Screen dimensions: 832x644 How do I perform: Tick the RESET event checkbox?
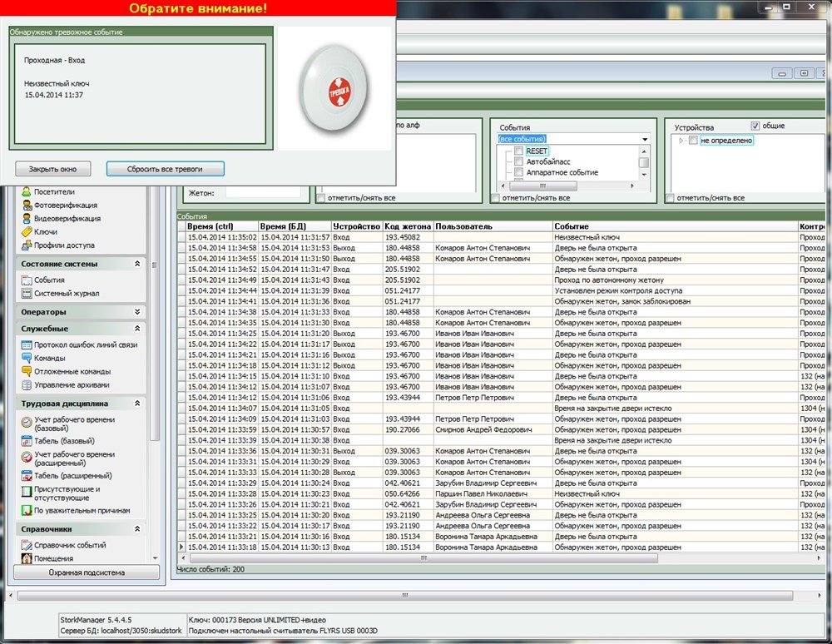tap(518, 151)
